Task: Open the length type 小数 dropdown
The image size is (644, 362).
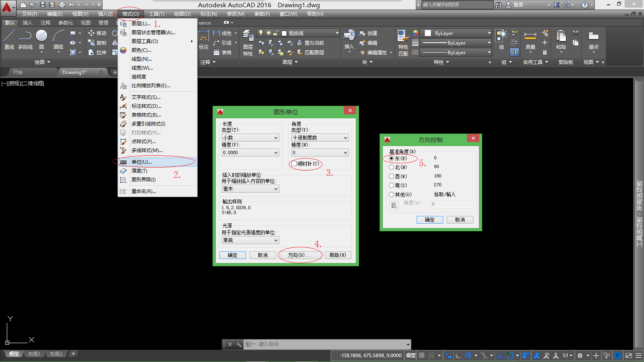Action: click(250, 138)
